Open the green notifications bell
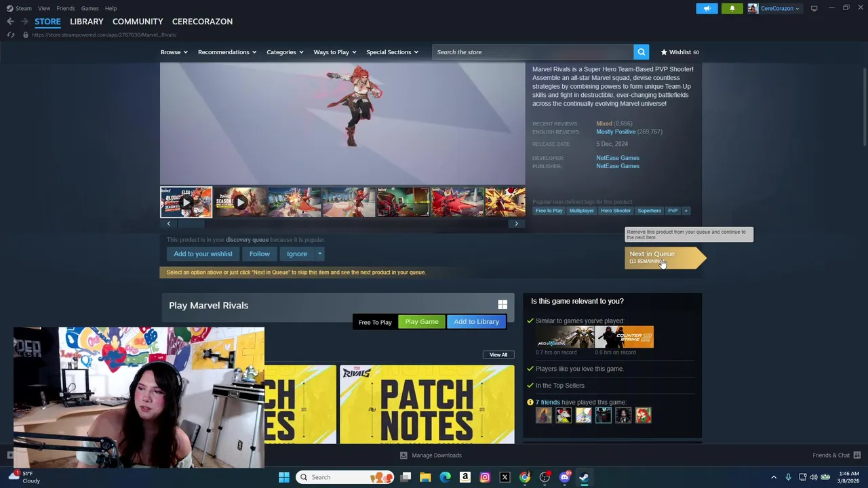Screen dimensions: 868x488 732,8
